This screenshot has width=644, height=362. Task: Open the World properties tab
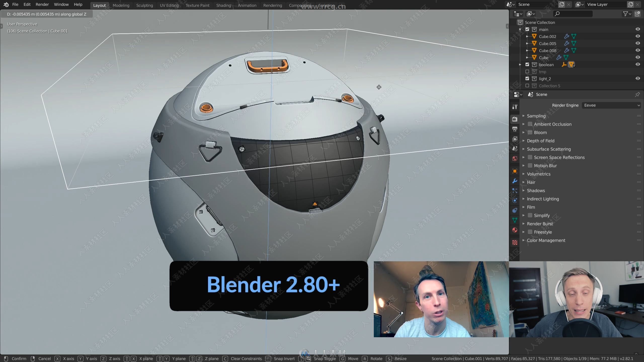click(515, 158)
